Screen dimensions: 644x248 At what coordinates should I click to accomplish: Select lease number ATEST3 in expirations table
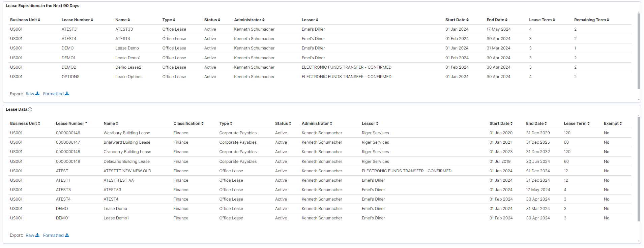coord(69,29)
